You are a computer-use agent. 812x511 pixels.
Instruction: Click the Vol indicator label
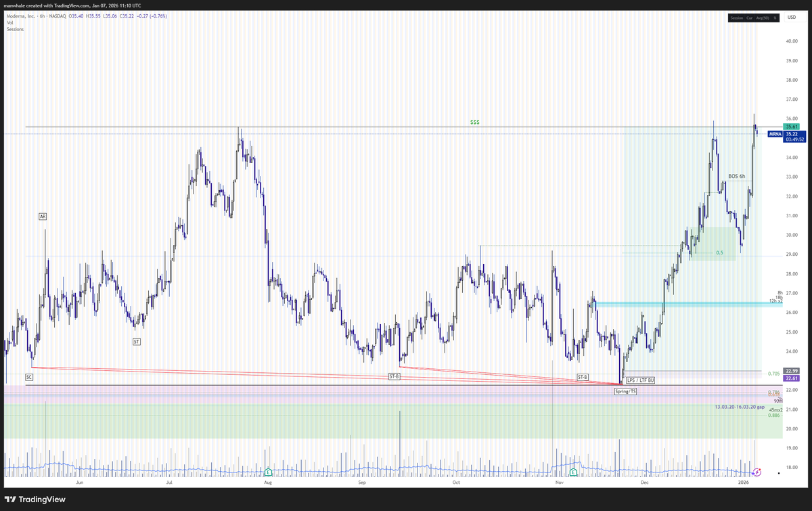[x=10, y=22]
